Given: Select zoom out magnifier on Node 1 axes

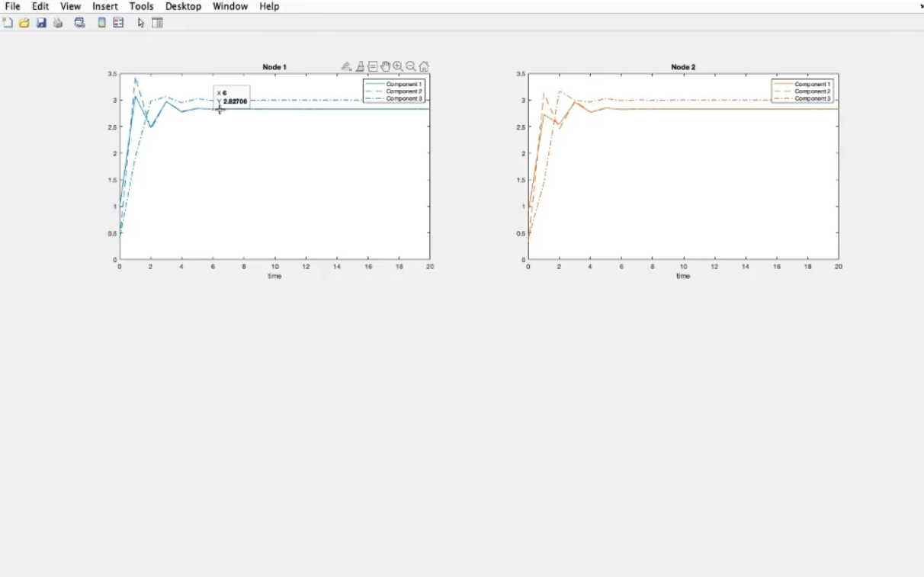Looking at the screenshot, I should click(411, 67).
